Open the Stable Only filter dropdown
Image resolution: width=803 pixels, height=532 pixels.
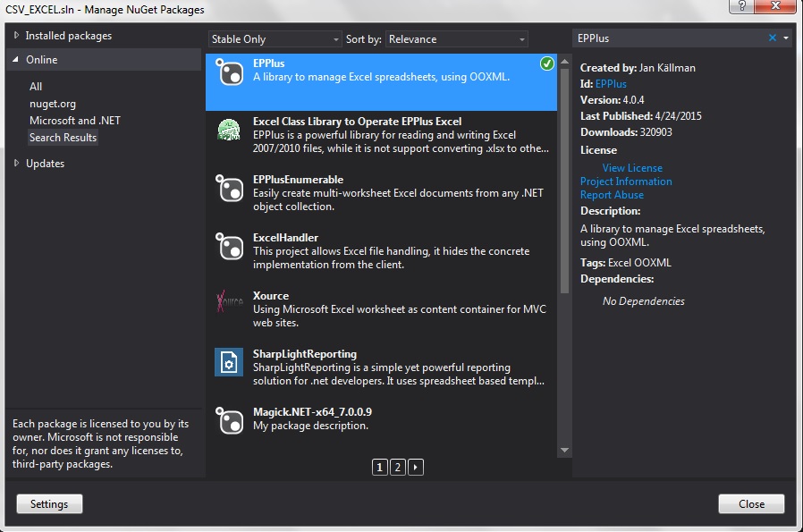coord(275,39)
